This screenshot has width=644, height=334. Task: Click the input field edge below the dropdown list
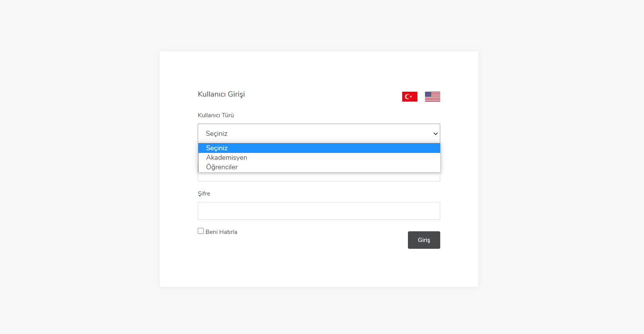[x=319, y=177]
